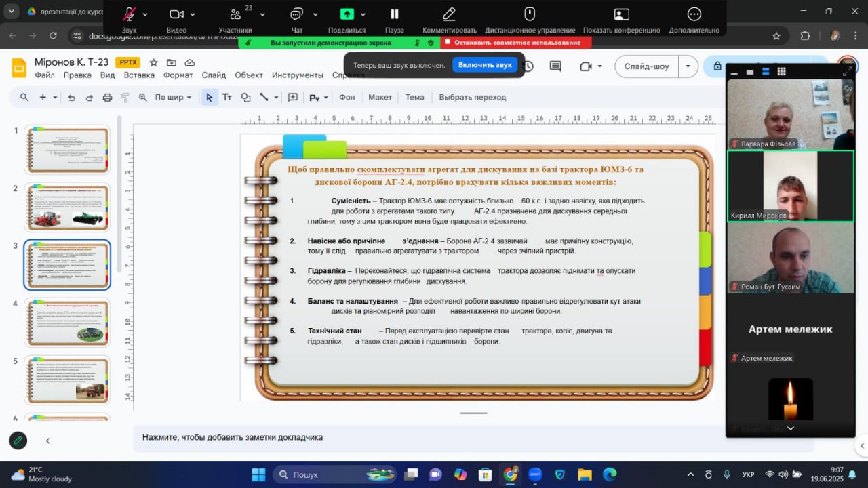
Task: Open the Слайд menu
Action: click(214, 75)
